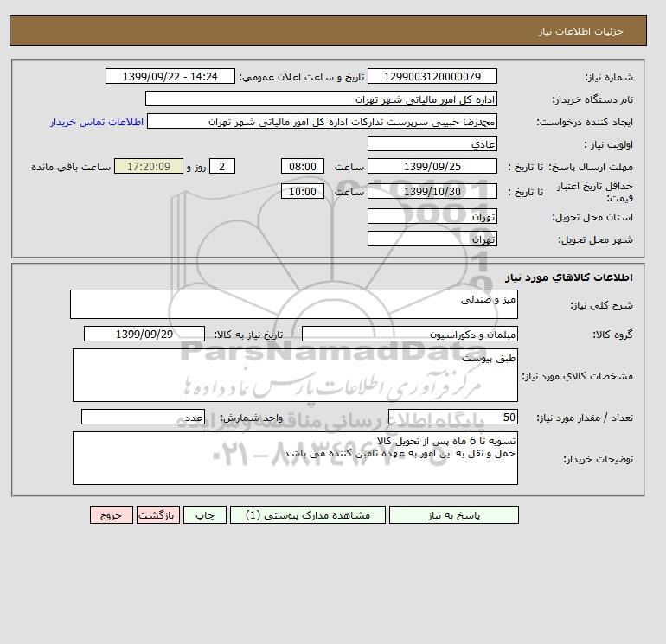Viewport: 666px width, 644px height.
Task: Click label مهلت ارسال پاسخ
Action: pos(591,167)
